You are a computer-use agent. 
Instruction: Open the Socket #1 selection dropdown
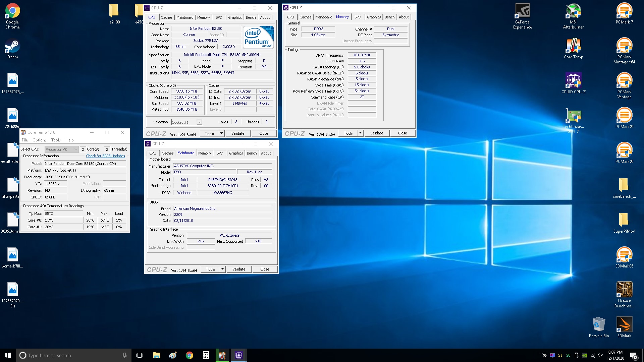point(187,122)
